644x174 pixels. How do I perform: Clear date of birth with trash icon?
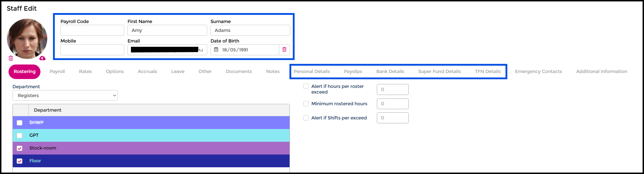(x=284, y=50)
